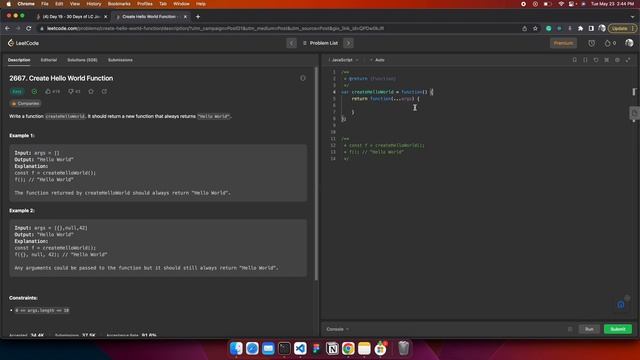The image size is (640, 360).
Task: Expand the Console panel
Action: 337,329
